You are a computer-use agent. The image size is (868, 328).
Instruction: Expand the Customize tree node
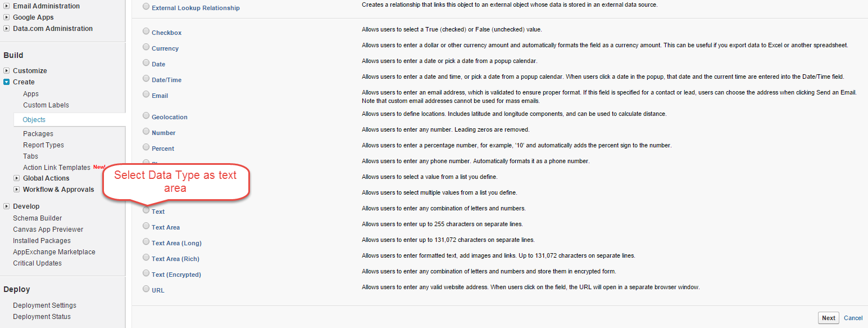[x=7, y=71]
